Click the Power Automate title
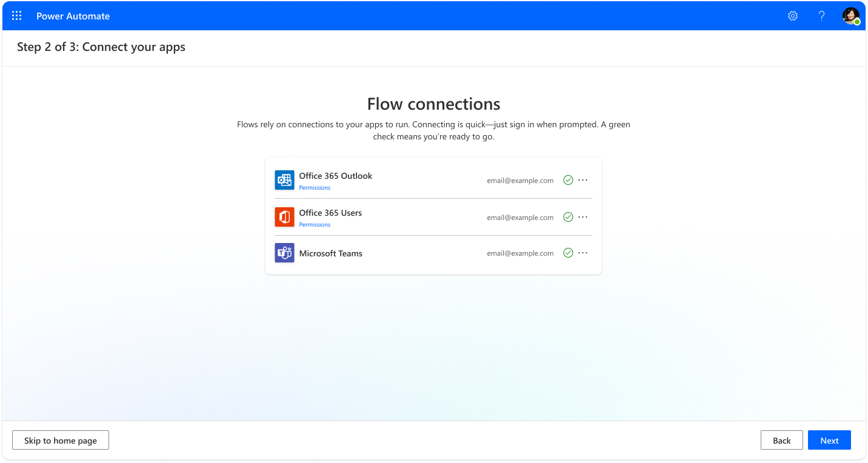The image size is (868, 463). [x=73, y=16]
